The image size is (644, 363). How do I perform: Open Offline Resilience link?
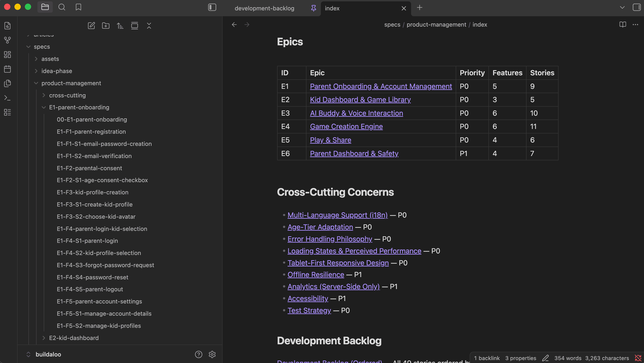316,274
